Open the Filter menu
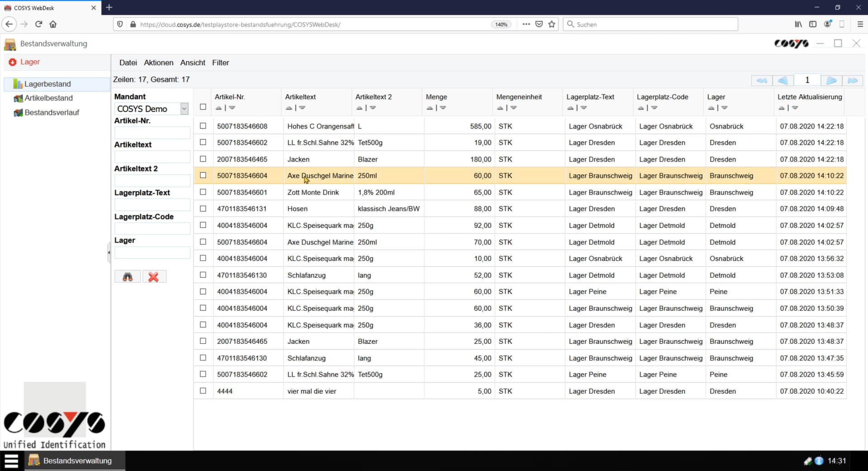The width and height of the screenshot is (868, 471). pyautogui.click(x=221, y=62)
